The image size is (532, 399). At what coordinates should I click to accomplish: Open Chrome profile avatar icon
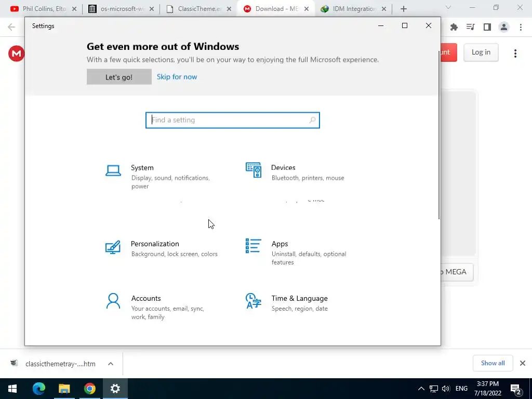pos(504,27)
